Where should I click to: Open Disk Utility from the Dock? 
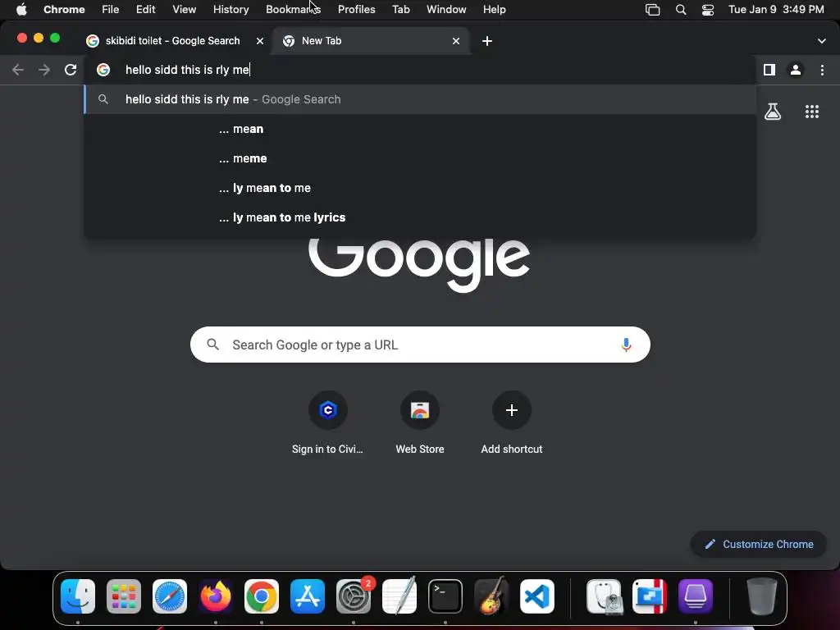coord(604,596)
